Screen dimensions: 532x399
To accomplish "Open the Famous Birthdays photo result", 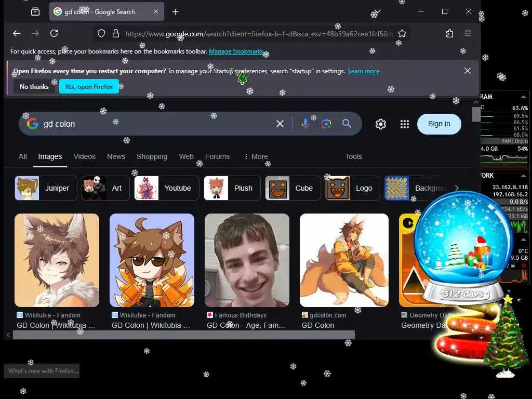I will click(247, 260).
